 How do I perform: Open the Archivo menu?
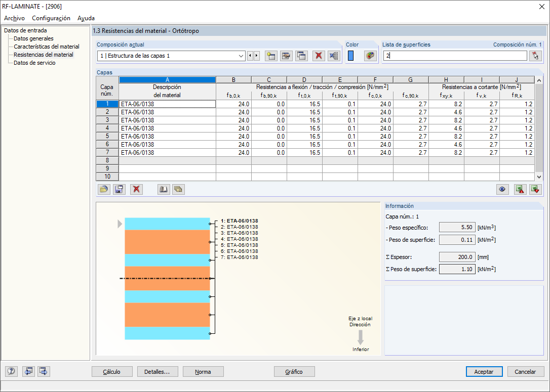pos(14,18)
